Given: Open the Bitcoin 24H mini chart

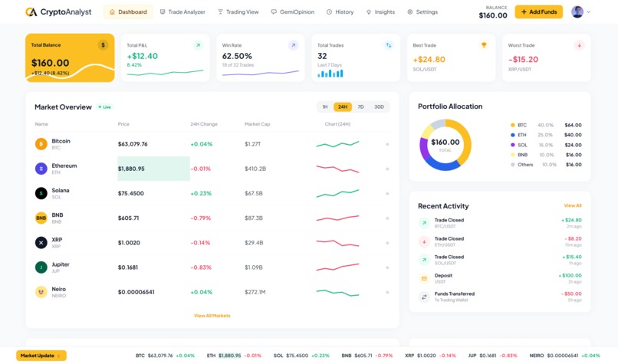Looking at the screenshot, I should (338, 144).
